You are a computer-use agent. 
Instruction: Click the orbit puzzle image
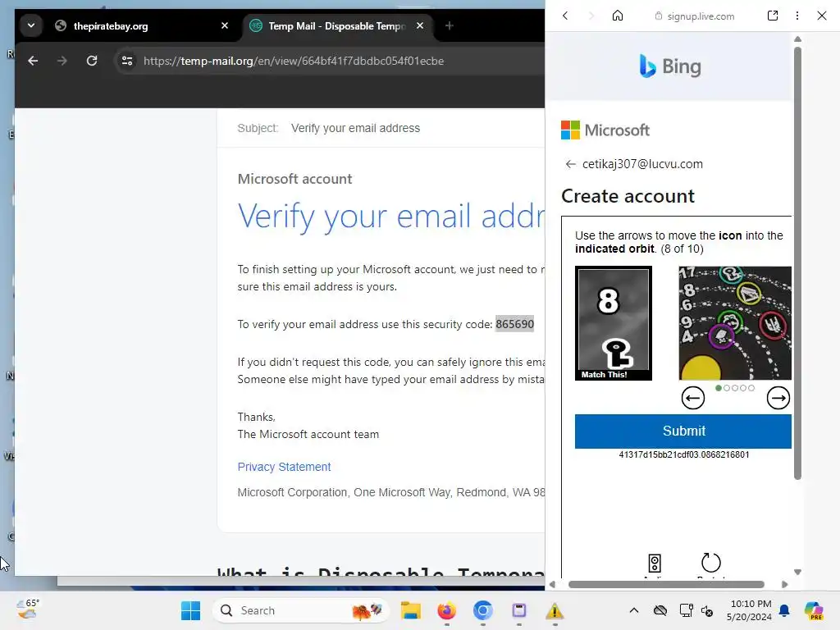(734, 323)
